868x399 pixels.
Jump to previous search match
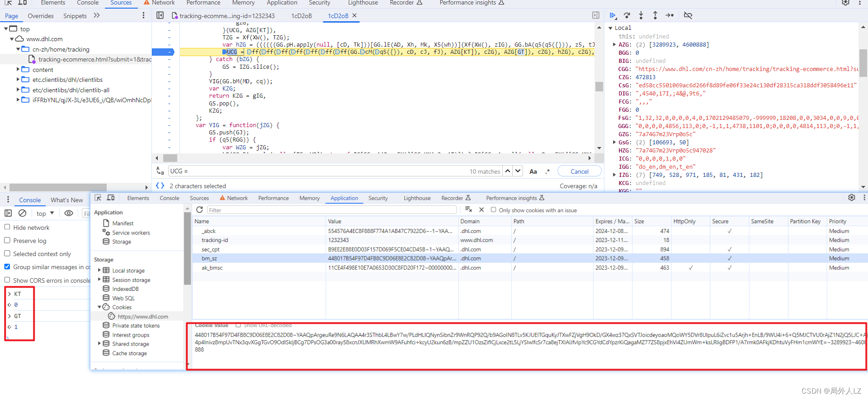tap(508, 171)
